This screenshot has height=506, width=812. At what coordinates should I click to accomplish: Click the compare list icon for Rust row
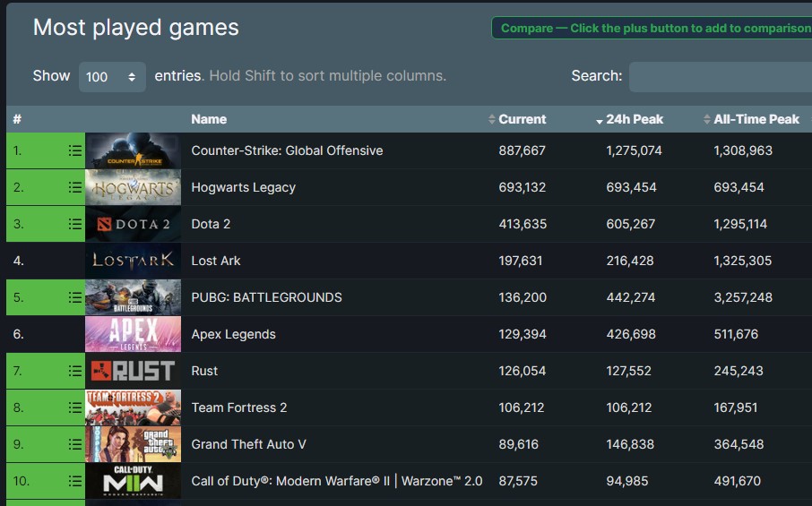pos(75,371)
